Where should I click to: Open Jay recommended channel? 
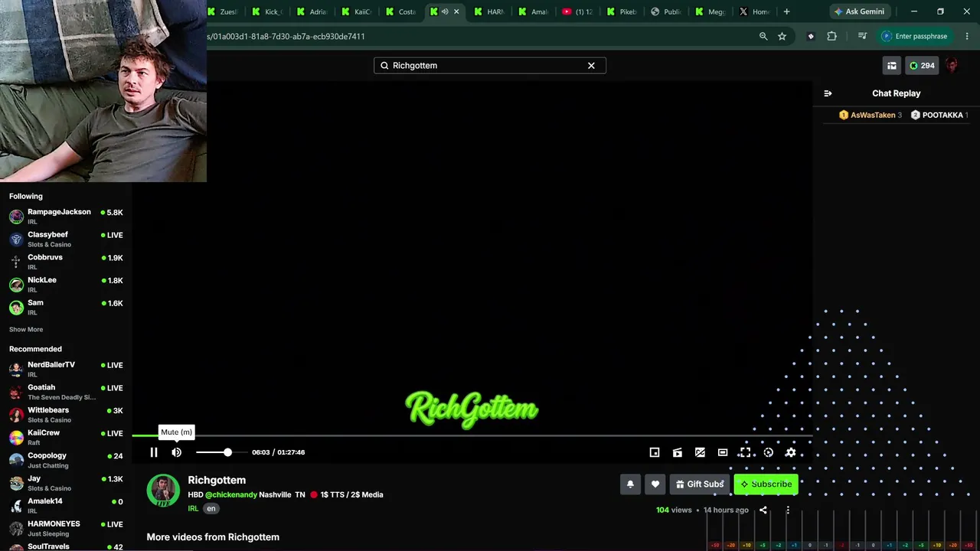pyautogui.click(x=66, y=483)
